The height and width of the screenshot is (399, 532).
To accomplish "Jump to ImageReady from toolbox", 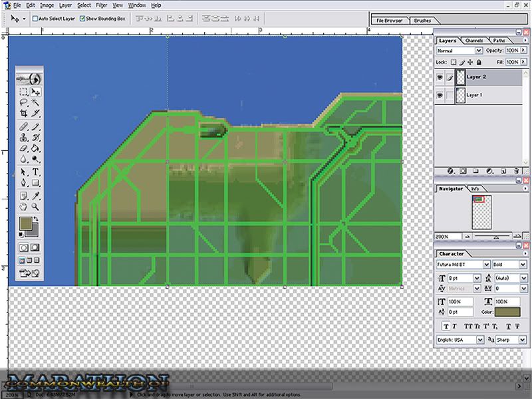I will point(29,273).
